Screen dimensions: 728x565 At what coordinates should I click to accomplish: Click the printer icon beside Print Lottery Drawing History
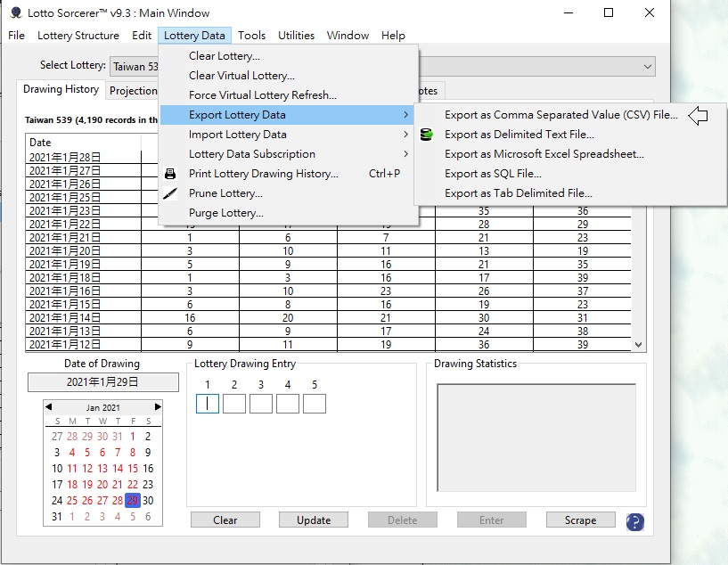[x=170, y=174]
